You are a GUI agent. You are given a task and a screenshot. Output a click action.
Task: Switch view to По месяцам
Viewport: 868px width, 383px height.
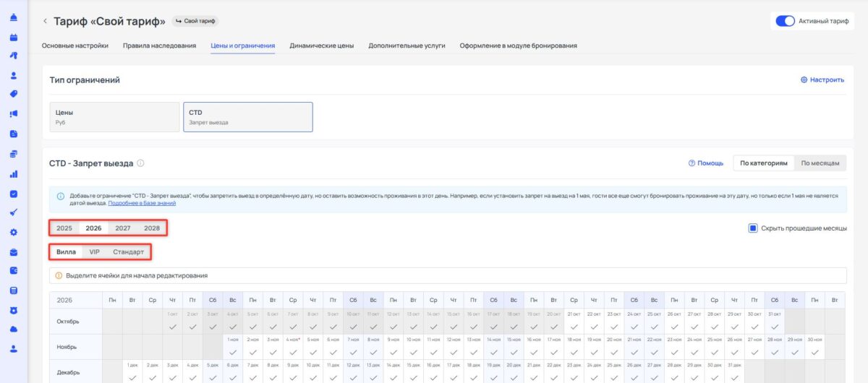pos(820,163)
